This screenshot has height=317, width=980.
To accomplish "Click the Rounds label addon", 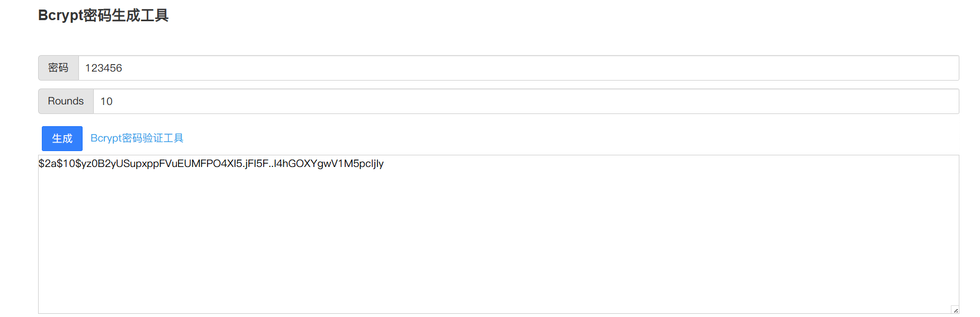I will [66, 101].
